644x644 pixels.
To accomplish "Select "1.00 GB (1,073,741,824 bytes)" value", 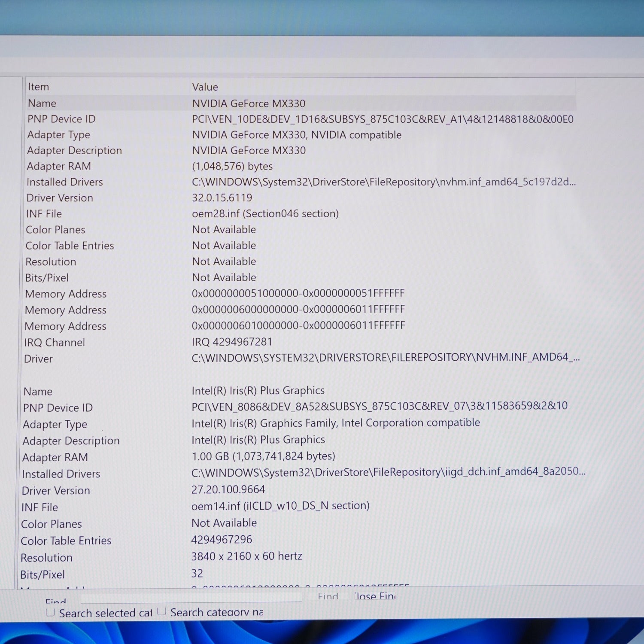I will tap(263, 456).
